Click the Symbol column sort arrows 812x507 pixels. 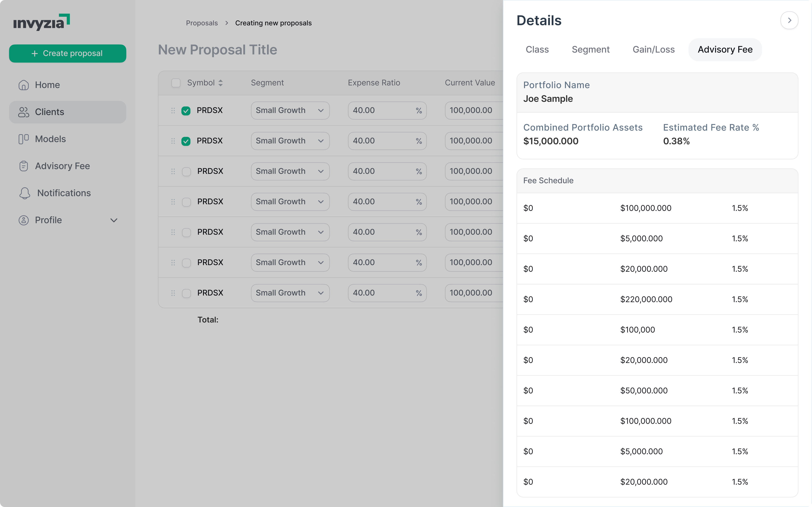221,83
